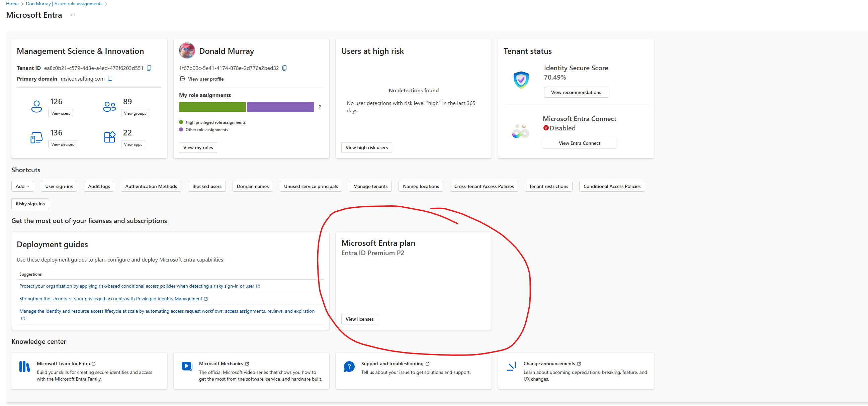Click the external link icon beside Microsoft Learn for Entra
The width and height of the screenshot is (868, 406).
coord(94,364)
